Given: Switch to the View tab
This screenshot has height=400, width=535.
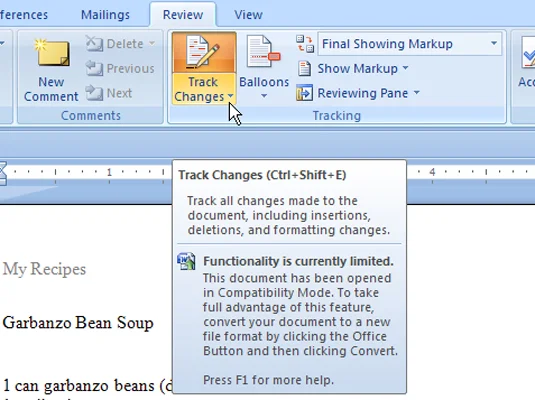Looking at the screenshot, I should [248, 15].
